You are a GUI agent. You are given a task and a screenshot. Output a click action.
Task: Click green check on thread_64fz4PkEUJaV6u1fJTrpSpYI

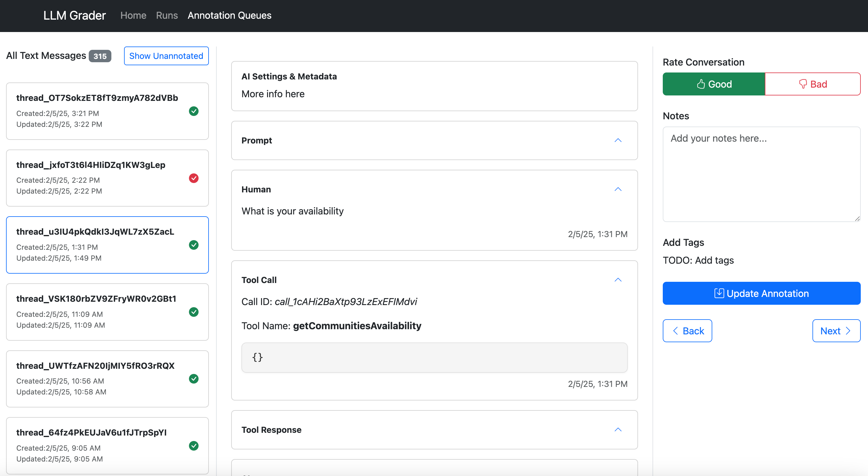(x=194, y=446)
